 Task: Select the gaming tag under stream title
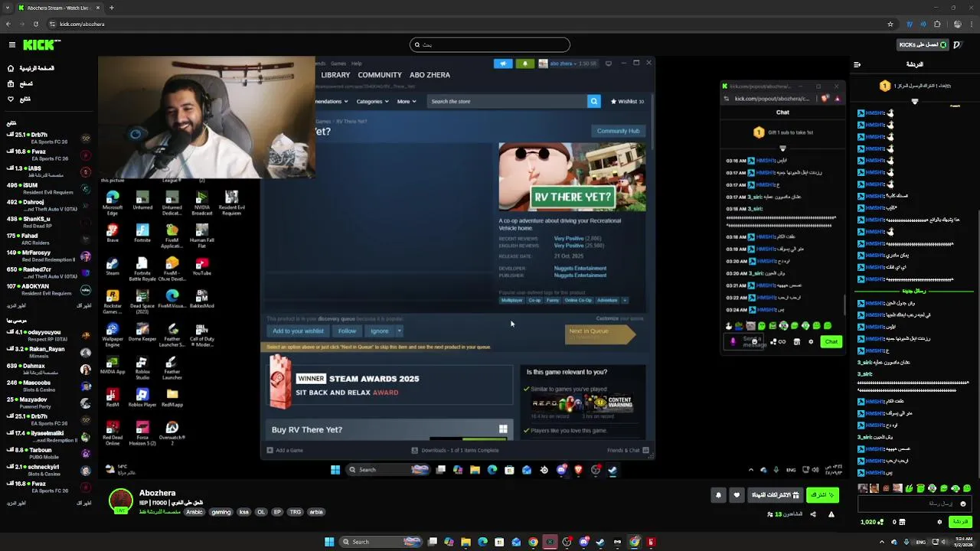220,512
